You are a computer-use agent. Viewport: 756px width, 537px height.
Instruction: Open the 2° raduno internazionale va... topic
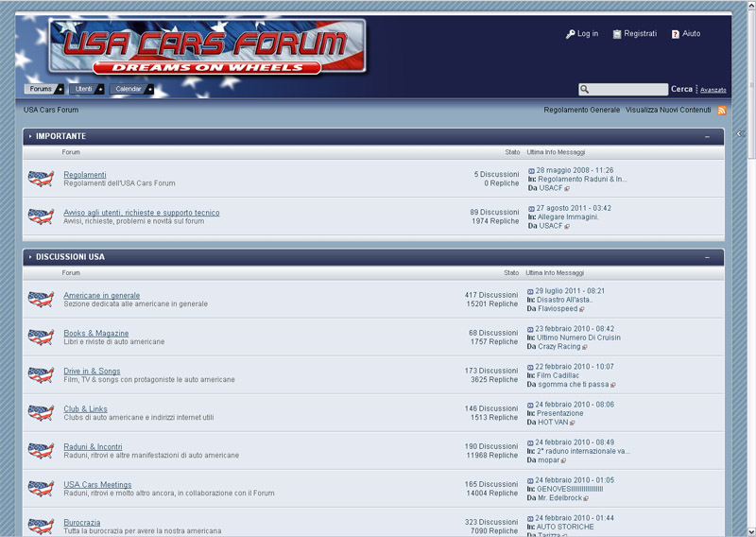click(583, 452)
